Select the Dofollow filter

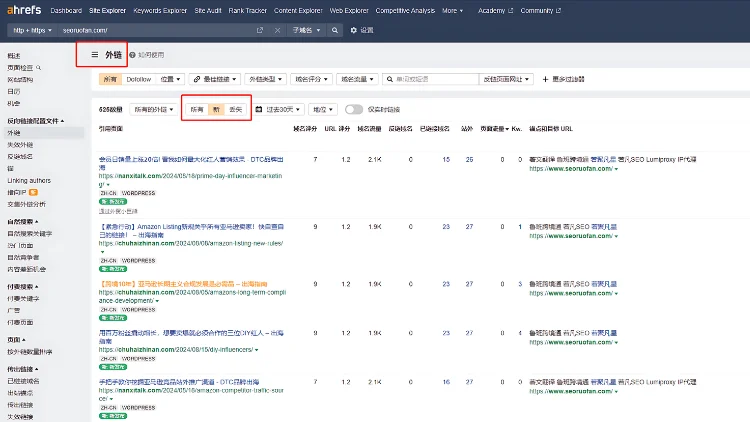tap(139, 79)
